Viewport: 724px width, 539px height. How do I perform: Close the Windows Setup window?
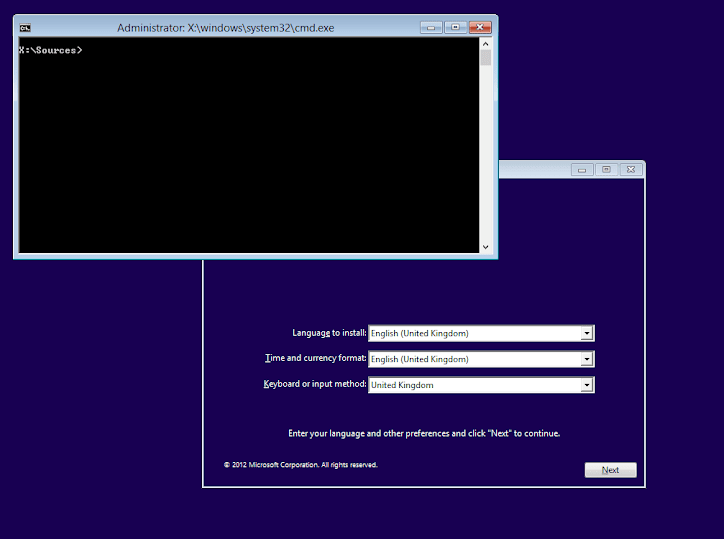click(631, 170)
